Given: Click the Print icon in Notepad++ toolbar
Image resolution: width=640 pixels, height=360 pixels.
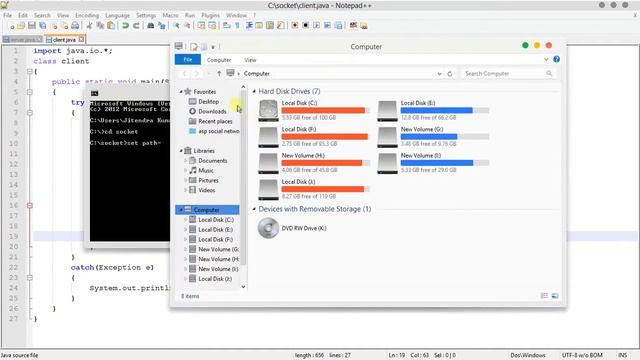Looking at the screenshot, I should pos(75,26).
